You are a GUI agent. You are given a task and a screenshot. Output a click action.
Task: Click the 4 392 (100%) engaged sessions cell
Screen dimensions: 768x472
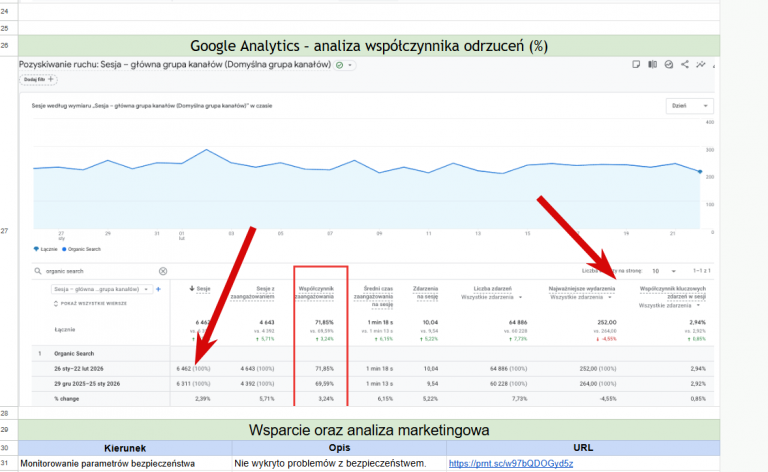click(x=257, y=384)
